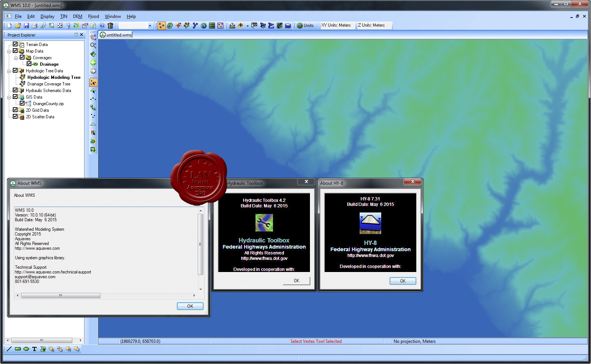The image size is (591, 364).
Task: Select the Map module compass icon
Action: (178, 26)
